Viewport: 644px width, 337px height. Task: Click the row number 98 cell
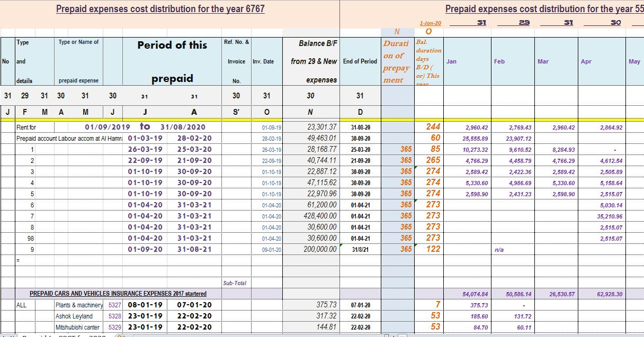[31, 239]
